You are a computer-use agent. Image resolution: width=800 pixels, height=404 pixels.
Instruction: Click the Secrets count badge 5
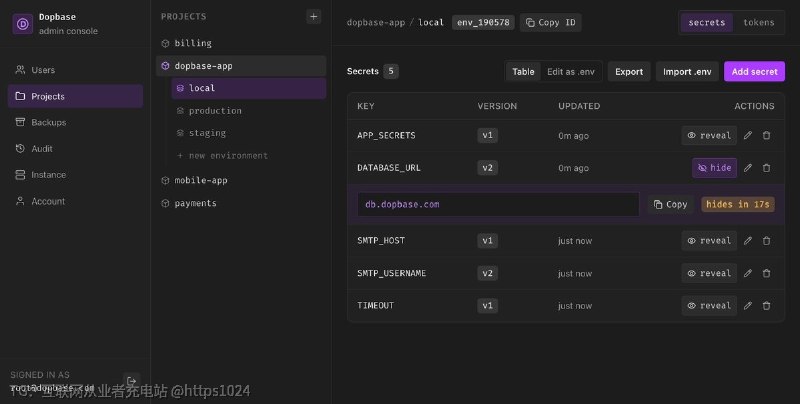click(x=391, y=71)
